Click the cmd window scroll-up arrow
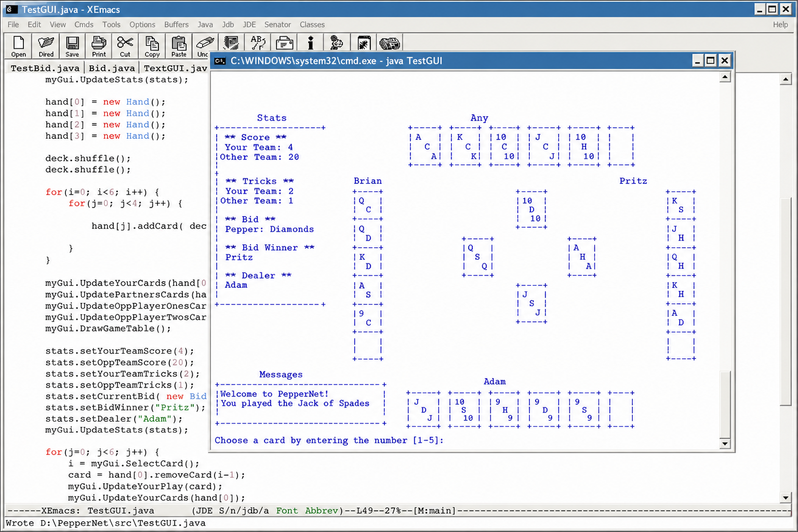The width and height of the screenshot is (798, 532). 725,77
